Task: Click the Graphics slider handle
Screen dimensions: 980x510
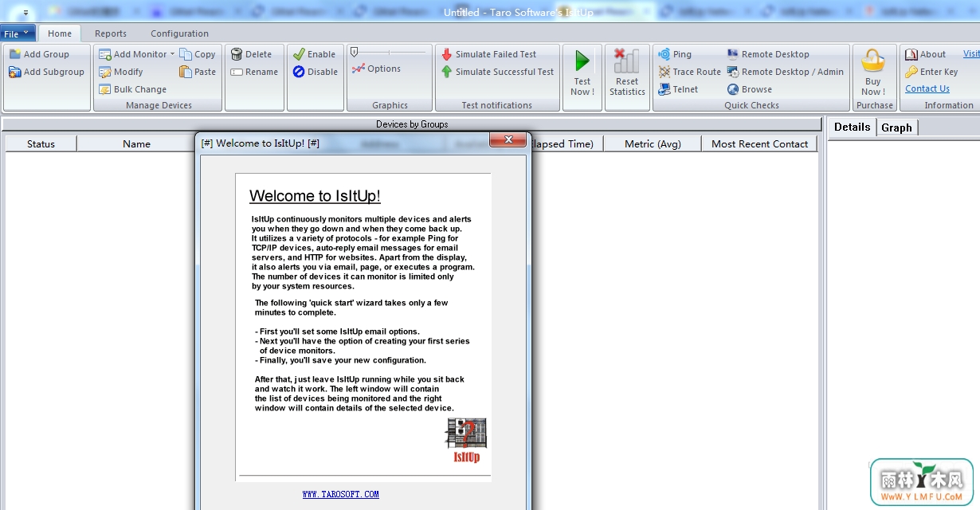Action: point(355,52)
